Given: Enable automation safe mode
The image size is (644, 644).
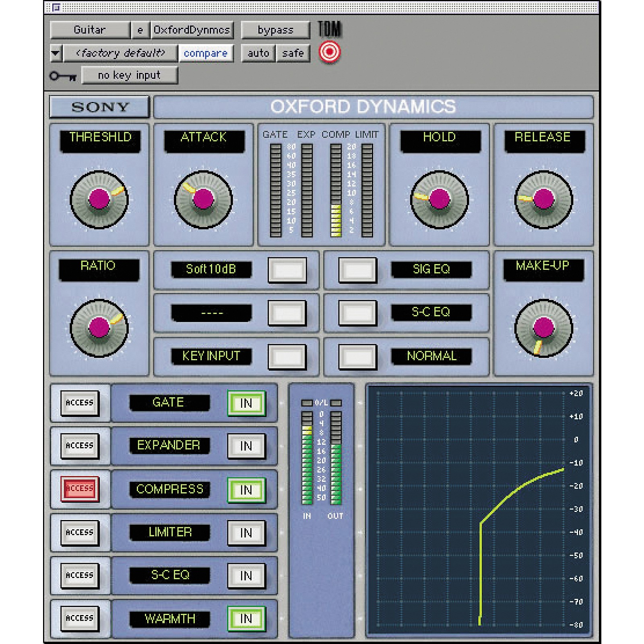Looking at the screenshot, I should pos(293,53).
